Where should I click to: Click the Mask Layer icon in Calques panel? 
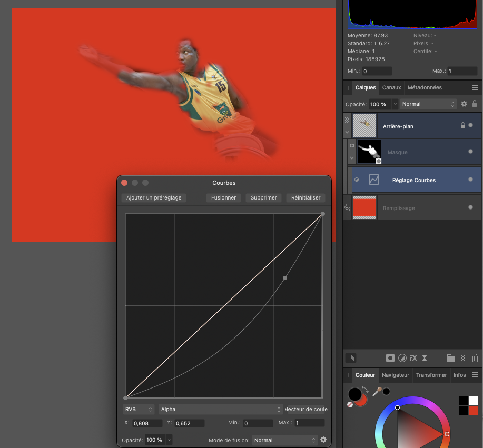[x=390, y=358]
